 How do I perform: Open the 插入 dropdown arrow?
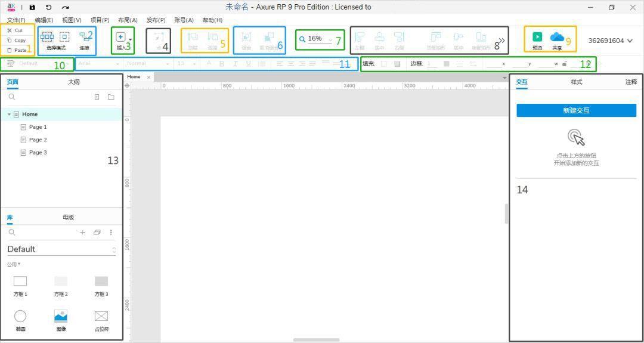point(130,39)
